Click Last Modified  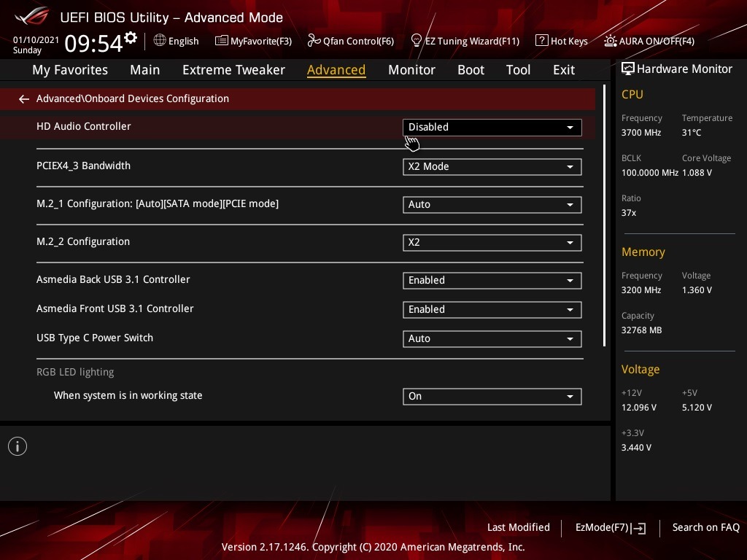tap(519, 527)
